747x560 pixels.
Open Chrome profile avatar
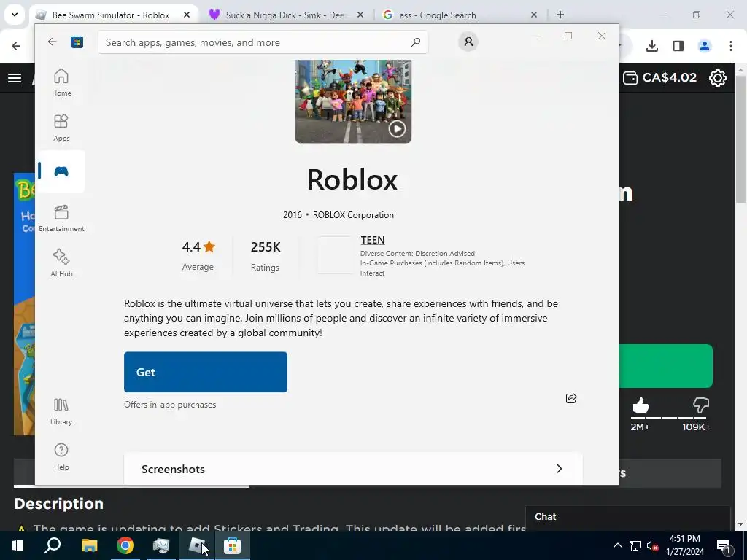(x=705, y=46)
